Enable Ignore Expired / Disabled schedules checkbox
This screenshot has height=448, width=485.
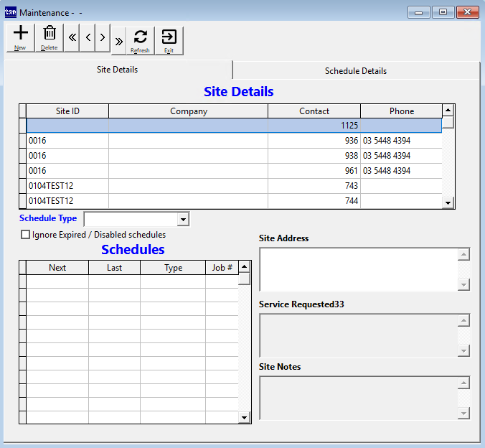pyautogui.click(x=26, y=235)
